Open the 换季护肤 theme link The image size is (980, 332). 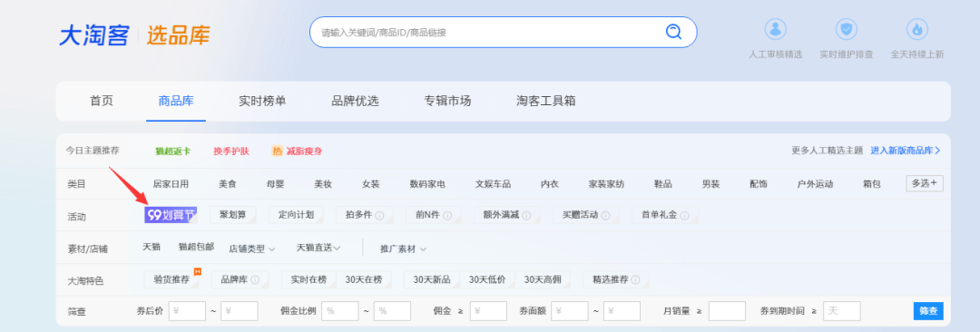[x=231, y=151]
